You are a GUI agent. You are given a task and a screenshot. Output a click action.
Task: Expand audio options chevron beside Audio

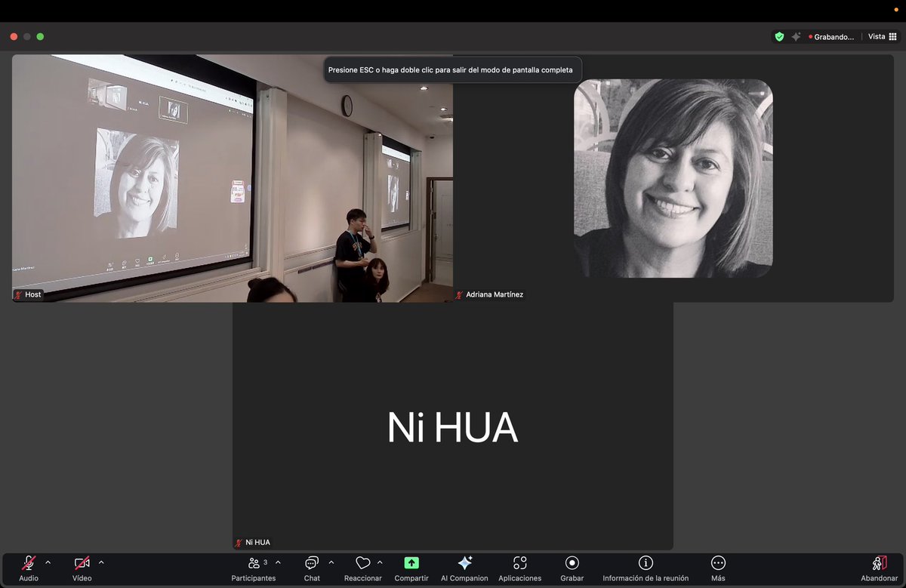coord(48,562)
